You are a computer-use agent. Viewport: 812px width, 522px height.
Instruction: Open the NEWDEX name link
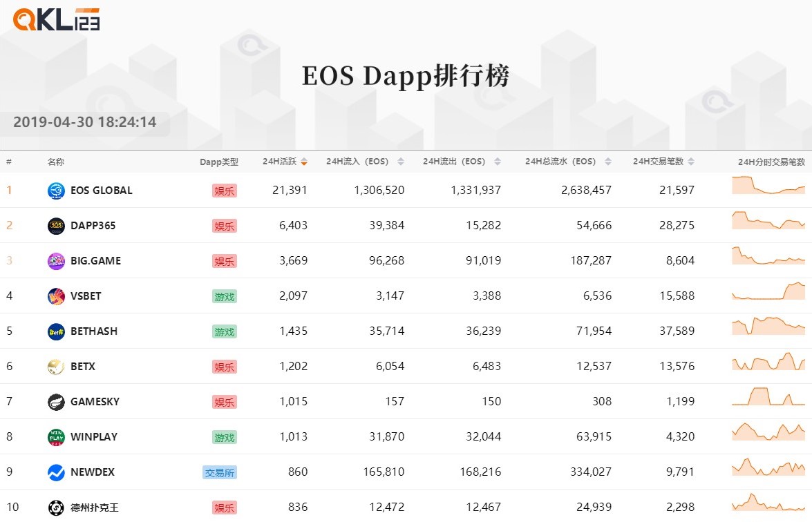click(x=93, y=472)
